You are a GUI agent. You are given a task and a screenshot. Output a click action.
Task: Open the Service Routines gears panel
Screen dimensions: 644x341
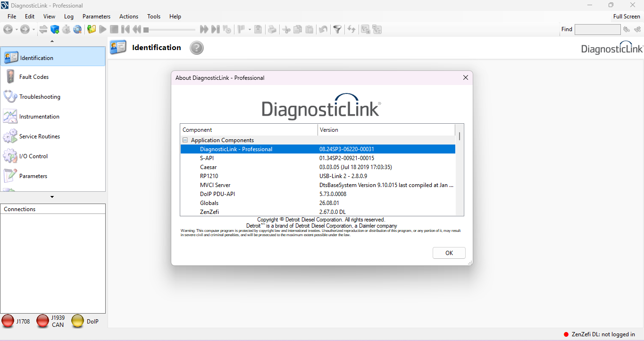tap(53, 136)
